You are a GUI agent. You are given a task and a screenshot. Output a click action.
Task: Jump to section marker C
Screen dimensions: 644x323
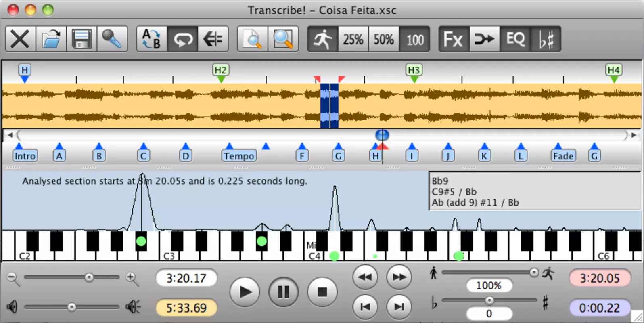pyautogui.click(x=144, y=156)
